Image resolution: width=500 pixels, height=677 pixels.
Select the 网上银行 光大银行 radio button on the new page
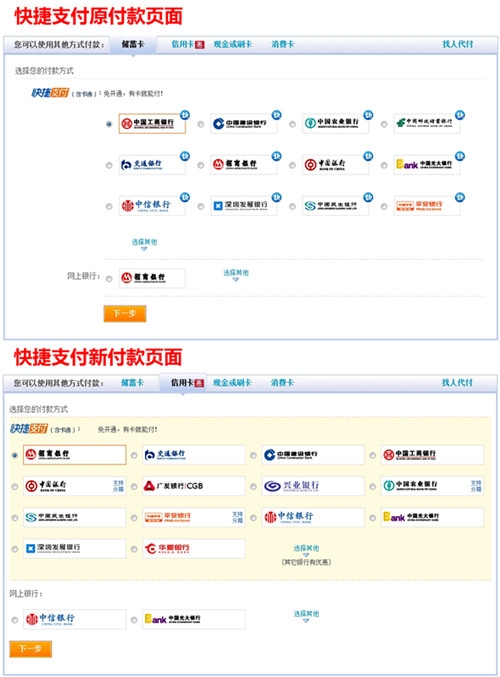pyautogui.click(x=134, y=620)
